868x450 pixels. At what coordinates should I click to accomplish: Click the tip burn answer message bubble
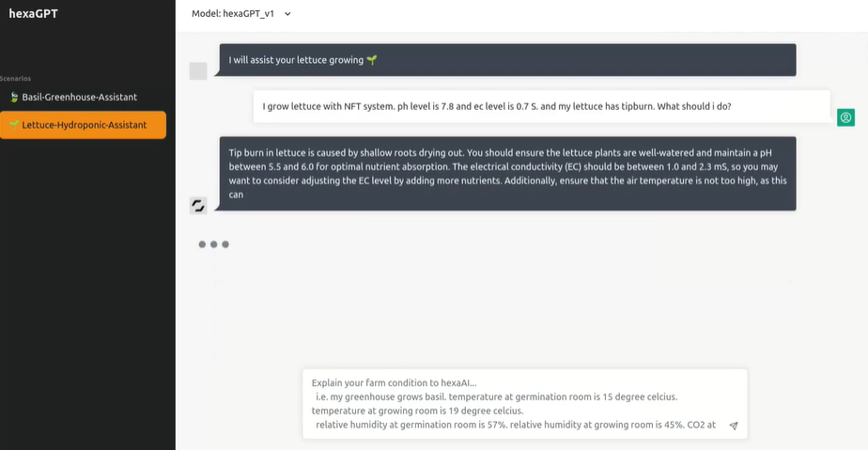507,173
